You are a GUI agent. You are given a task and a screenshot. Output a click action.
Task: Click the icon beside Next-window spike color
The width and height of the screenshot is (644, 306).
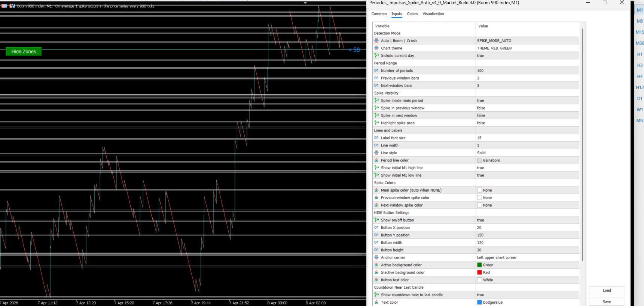click(376, 205)
